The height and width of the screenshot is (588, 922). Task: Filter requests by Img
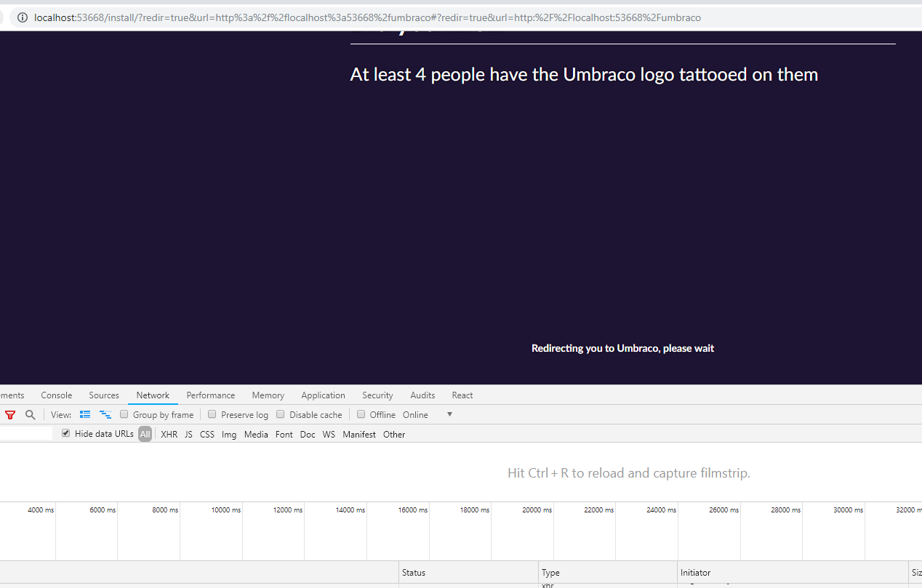tap(229, 435)
